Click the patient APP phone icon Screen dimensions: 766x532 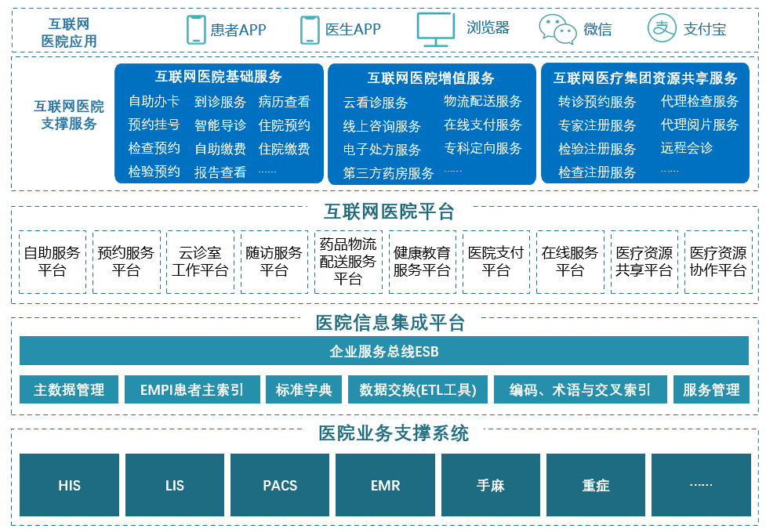point(196,30)
